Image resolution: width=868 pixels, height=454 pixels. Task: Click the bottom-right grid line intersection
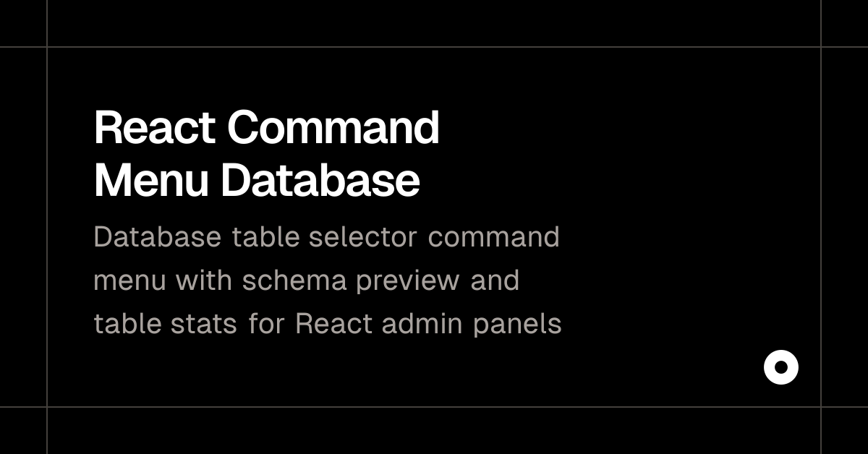pyautogui.click(x=821, y=407)
